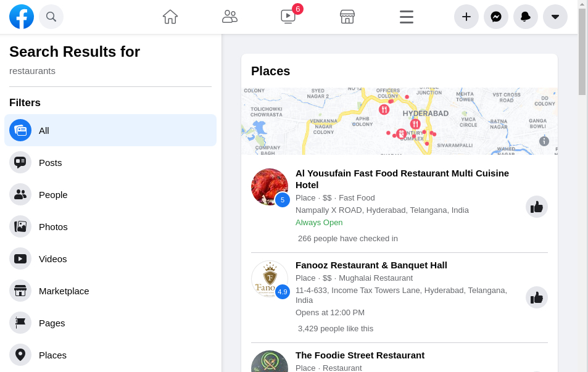Open the account menu dropdown arrow
The image size is (588, 372).
point(555,17)
